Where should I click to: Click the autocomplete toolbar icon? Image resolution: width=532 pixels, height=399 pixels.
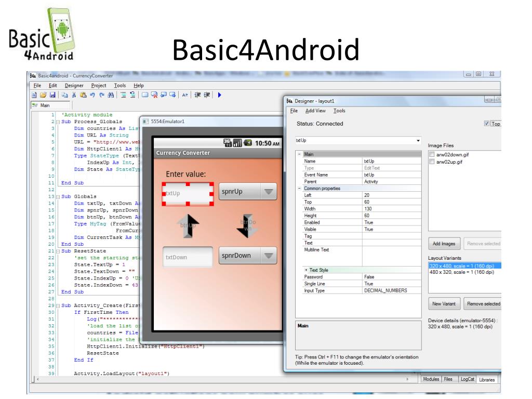[x=185, y=95]
